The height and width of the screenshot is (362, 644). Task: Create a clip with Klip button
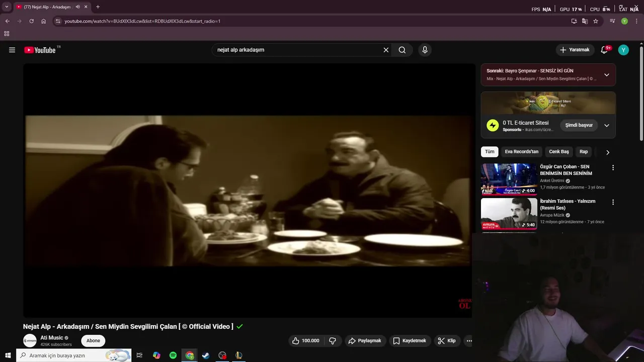[x=446, y=340]
